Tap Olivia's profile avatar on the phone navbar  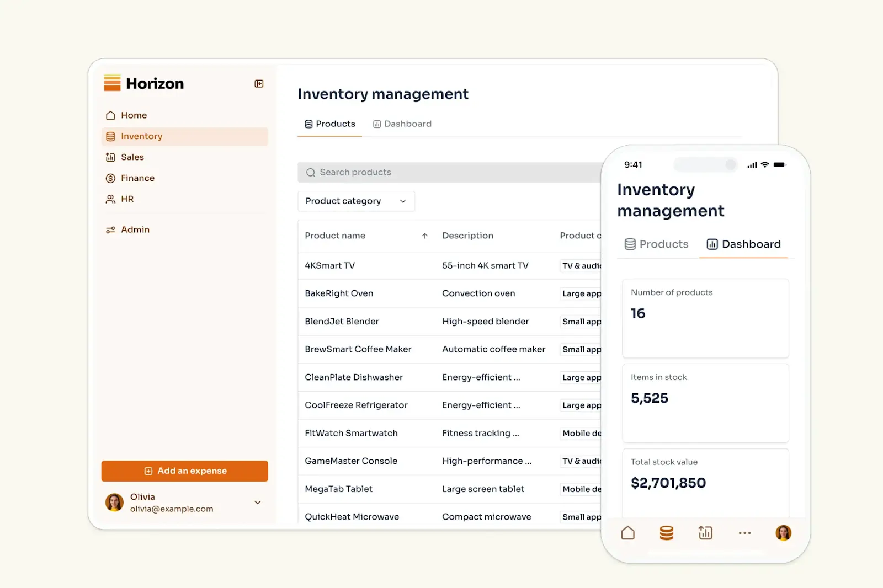(783, 533)
